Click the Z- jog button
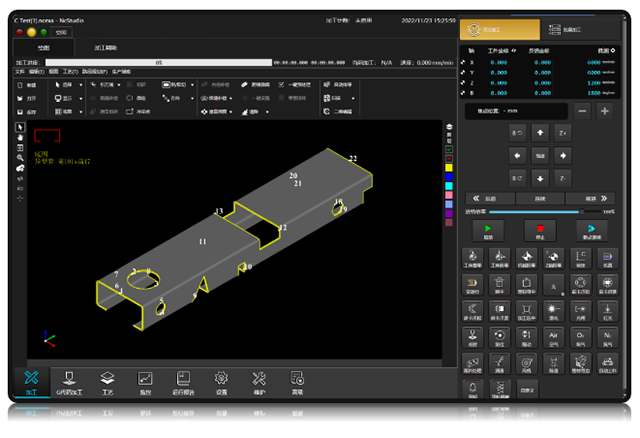The height and width of the screenshot is (438, 640). 563,179
